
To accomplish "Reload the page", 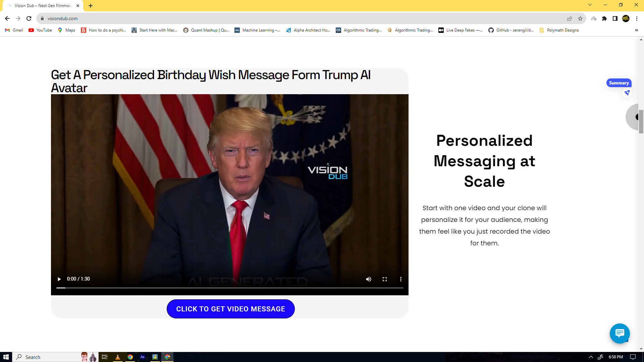I will [29, 18].
